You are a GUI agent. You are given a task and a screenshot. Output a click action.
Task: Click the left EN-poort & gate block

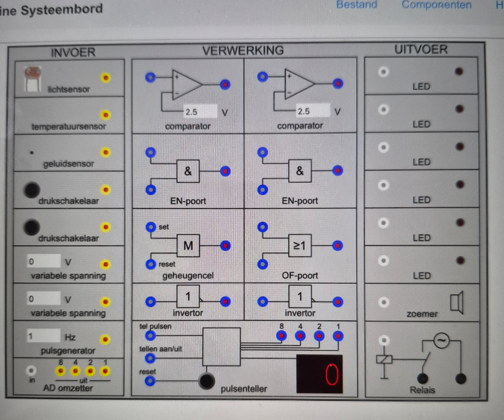tap(188, 172)
